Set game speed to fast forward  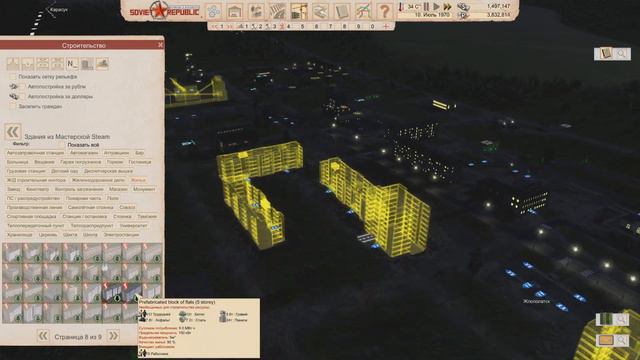[448, 7]
